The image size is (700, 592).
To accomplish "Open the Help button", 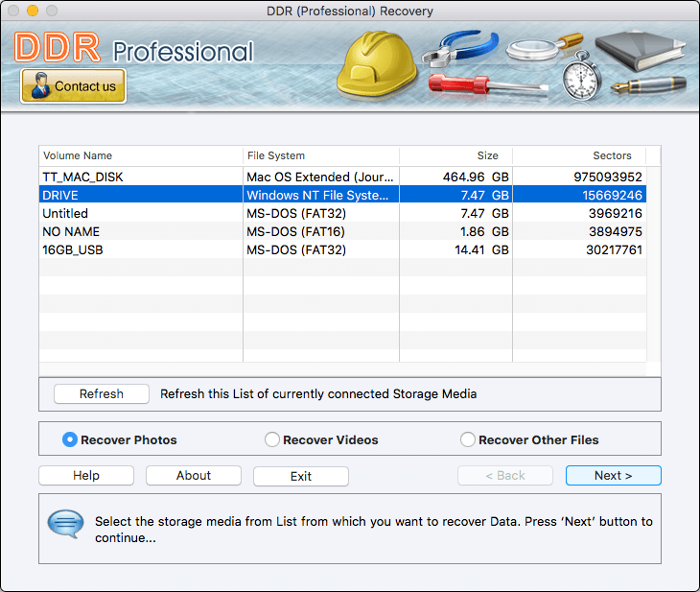I will pos(86,475).
